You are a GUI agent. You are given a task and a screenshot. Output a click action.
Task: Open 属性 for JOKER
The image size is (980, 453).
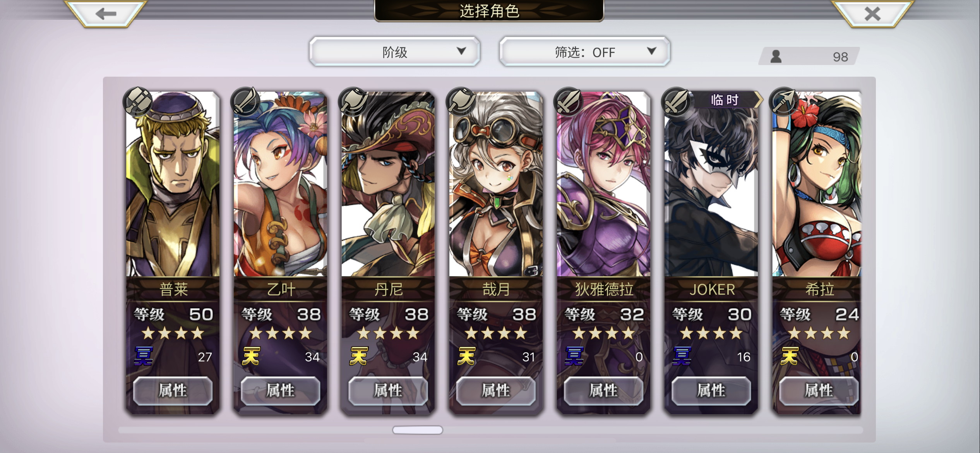(x=711, y=391)
